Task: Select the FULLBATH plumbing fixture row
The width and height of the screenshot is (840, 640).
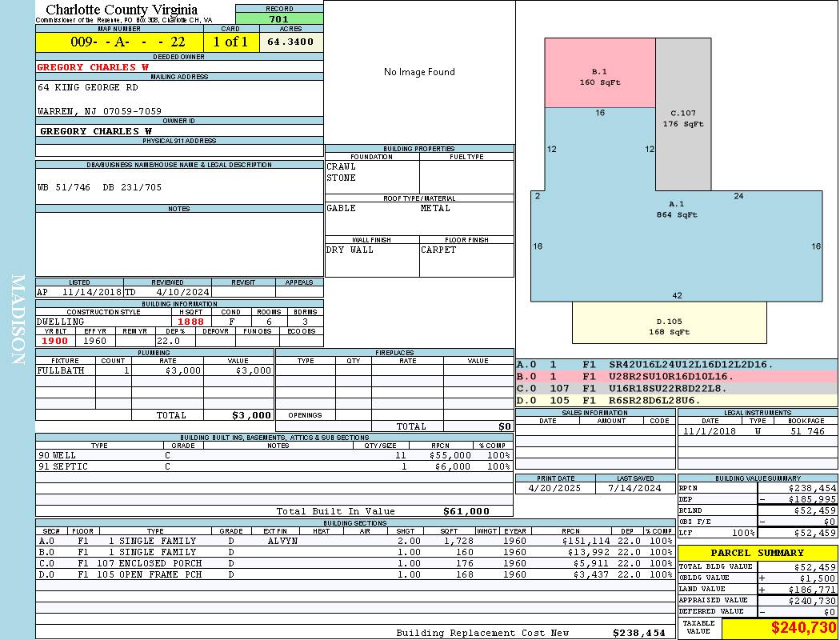Action: 154,371
